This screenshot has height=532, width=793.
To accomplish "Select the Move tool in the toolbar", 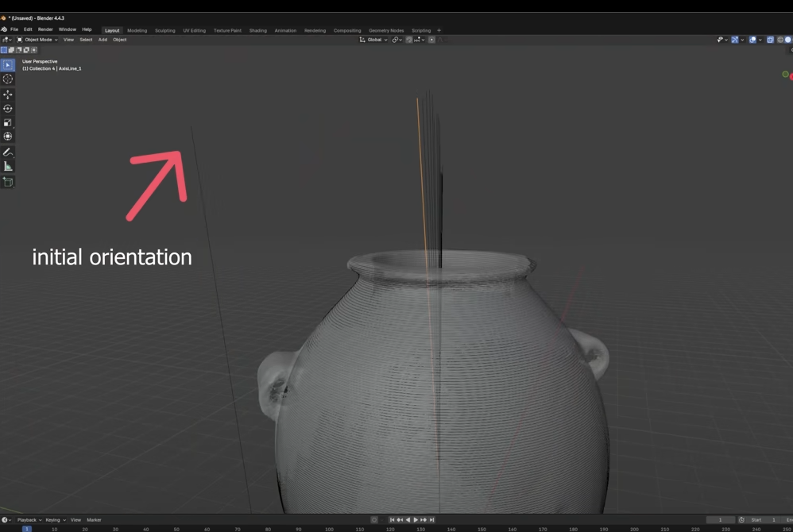I will (x=8, y=94).
